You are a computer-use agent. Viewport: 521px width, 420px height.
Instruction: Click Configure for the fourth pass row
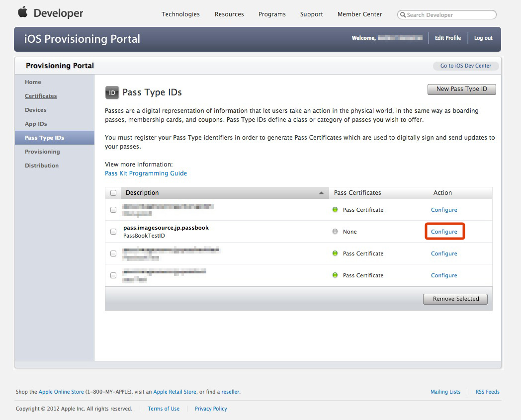click(444, 275)
